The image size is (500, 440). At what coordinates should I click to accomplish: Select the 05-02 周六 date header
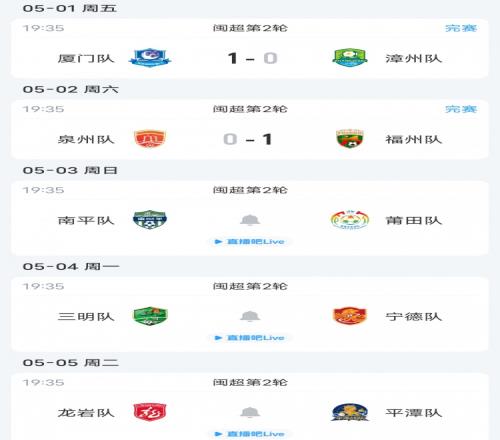point(70,89)
